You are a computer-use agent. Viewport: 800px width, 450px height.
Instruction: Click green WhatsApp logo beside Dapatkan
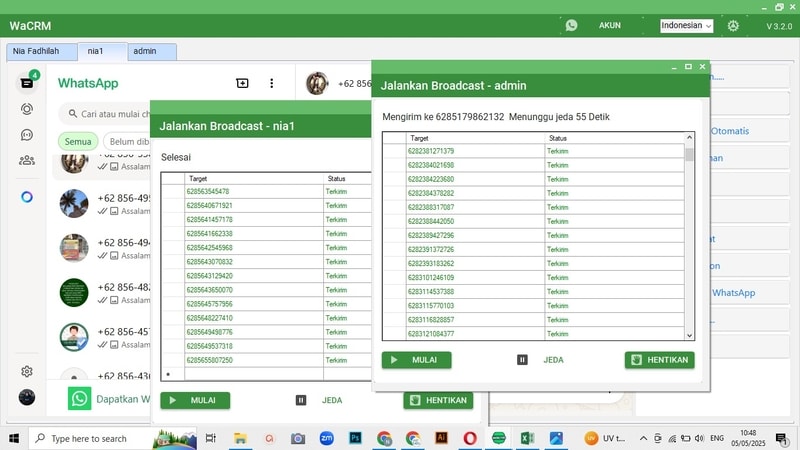80,398
